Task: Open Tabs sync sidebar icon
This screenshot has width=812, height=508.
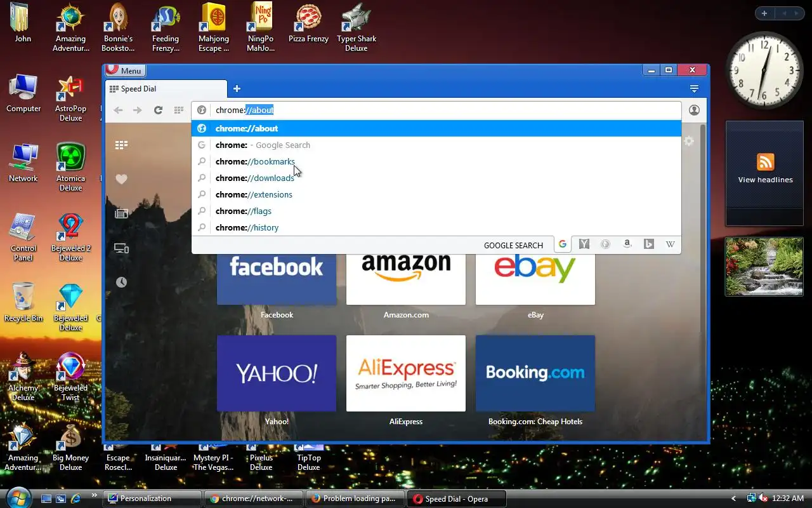Action: point(121,248)
